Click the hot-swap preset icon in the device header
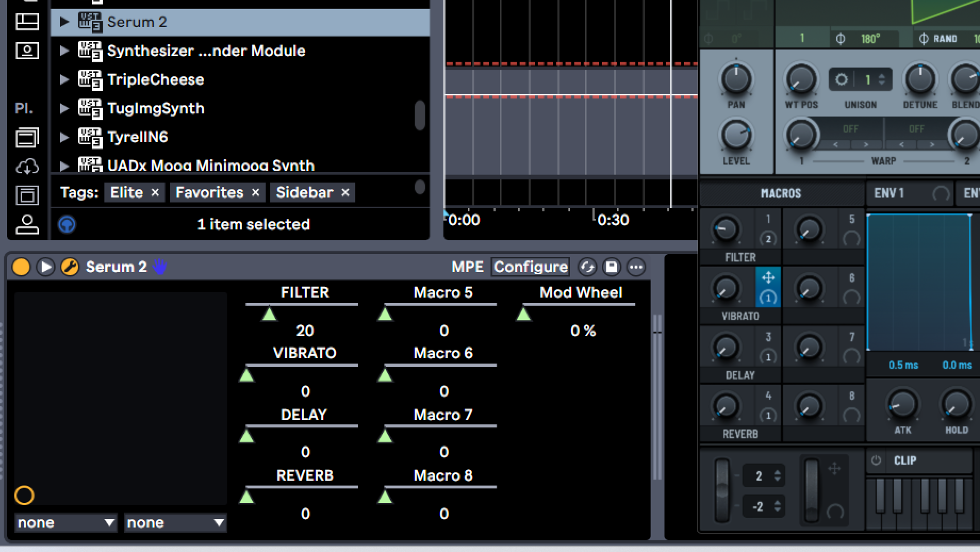Viewport: 980px width, 552px height. click(587, 267)
